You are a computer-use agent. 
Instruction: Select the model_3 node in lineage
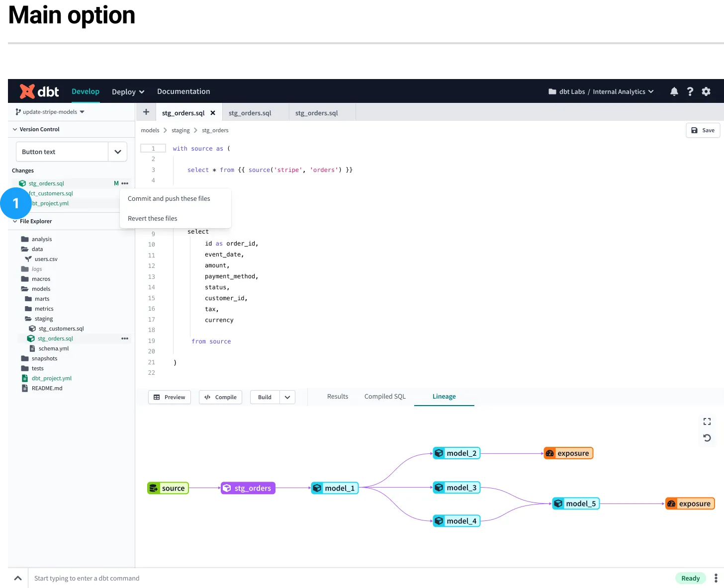[456, 488]
